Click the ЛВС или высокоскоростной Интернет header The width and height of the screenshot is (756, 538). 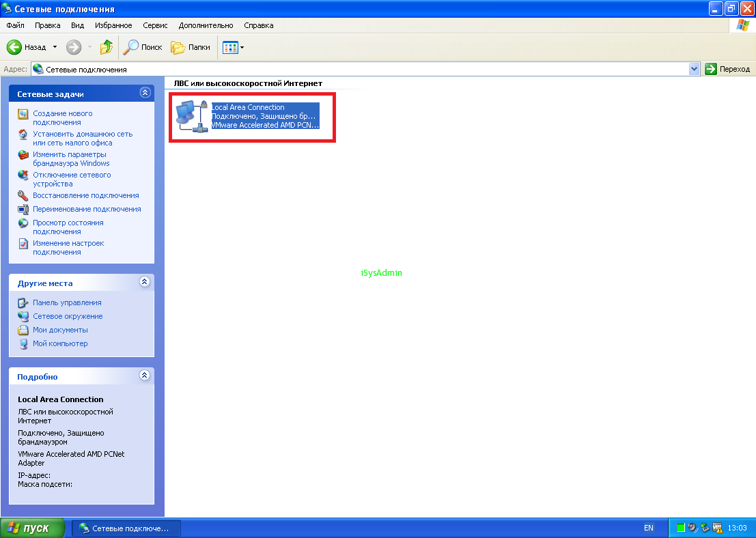[248, 83]
